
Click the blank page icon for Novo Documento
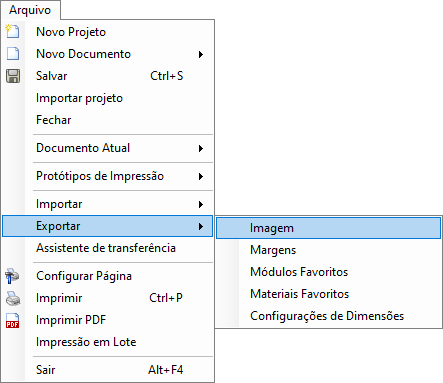tap(13, 54)
